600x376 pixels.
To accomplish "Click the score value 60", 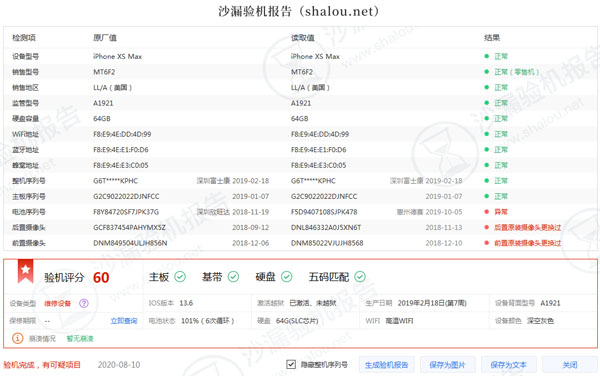I will point(101,277).
